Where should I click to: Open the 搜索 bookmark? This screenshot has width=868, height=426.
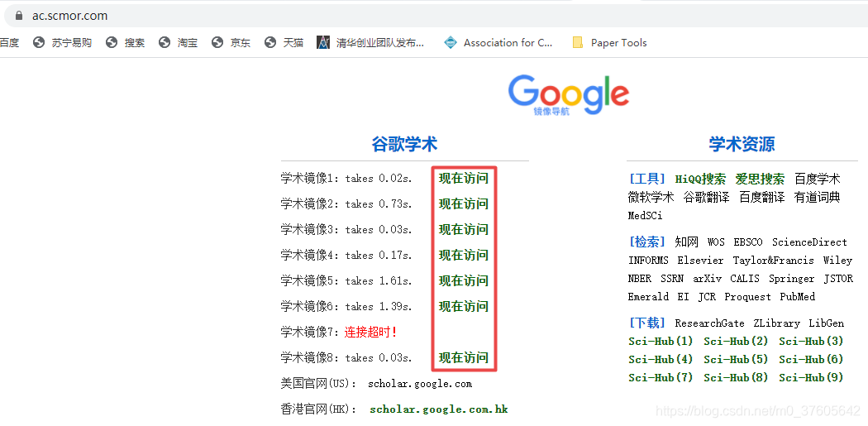point(125,43)
